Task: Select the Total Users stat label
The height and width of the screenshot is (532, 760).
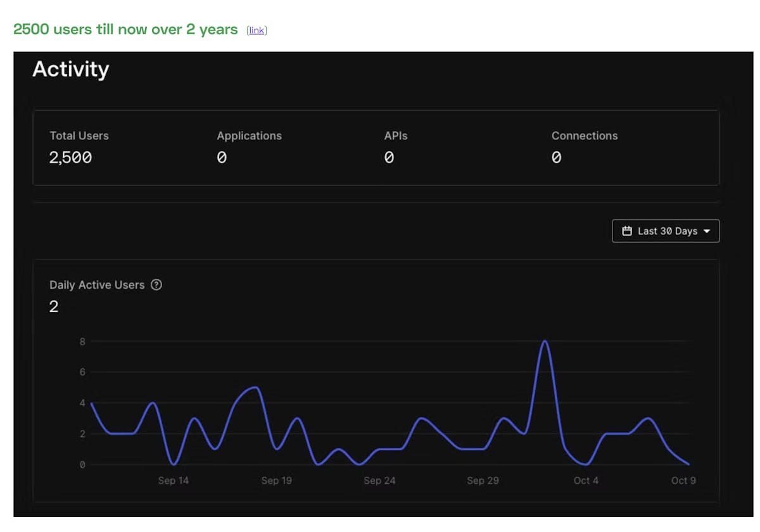Action: click(79, 136)
